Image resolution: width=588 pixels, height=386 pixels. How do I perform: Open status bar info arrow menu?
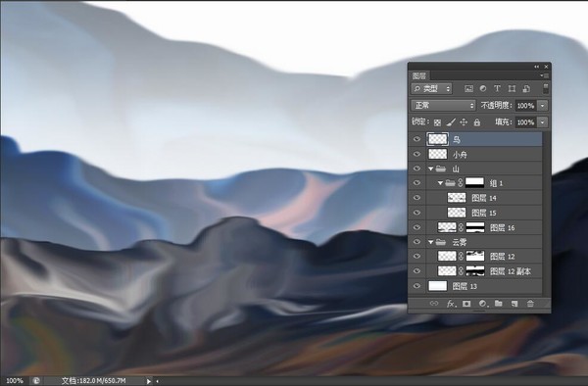pos(149,381)
